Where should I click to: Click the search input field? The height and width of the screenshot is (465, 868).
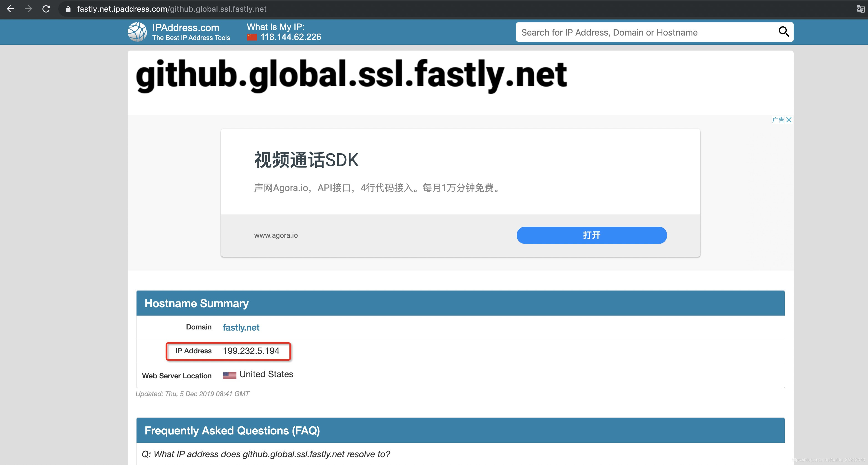[640, 32]
